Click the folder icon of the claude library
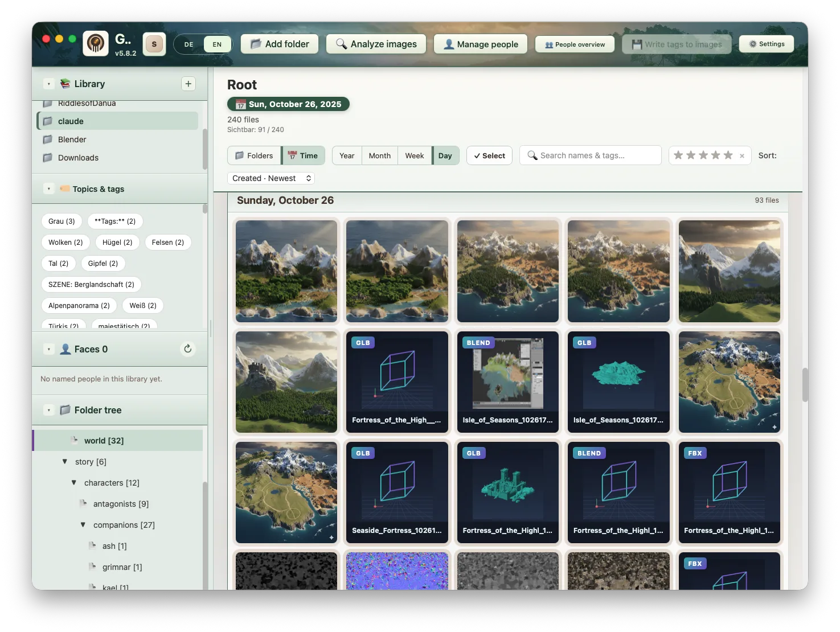 (x=48, y=121)
